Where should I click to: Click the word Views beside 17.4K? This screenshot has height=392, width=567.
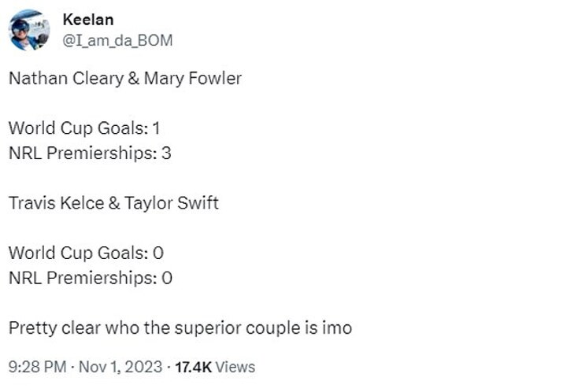coord(235,367)
